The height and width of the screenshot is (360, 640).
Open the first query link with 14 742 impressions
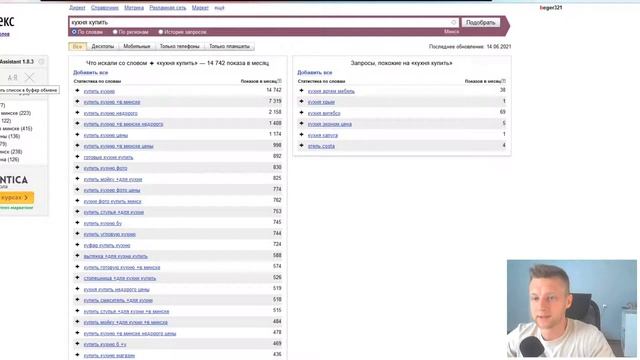point(99,91)
